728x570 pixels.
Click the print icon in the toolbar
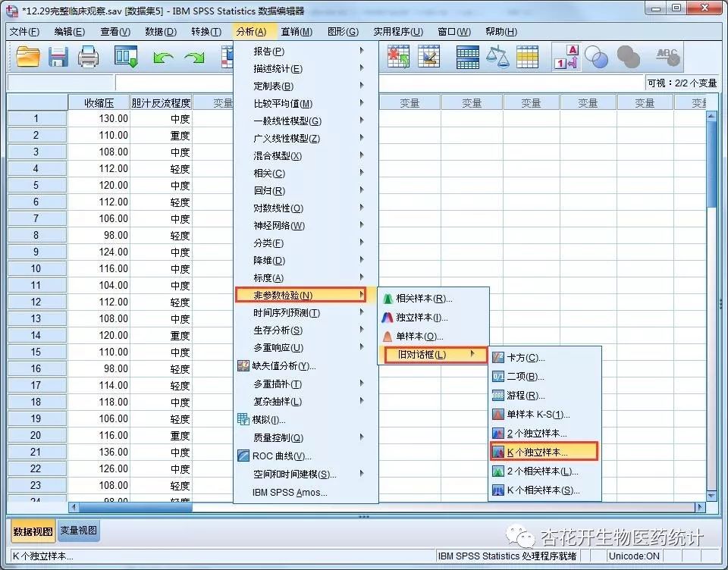(x=89, y=56)
